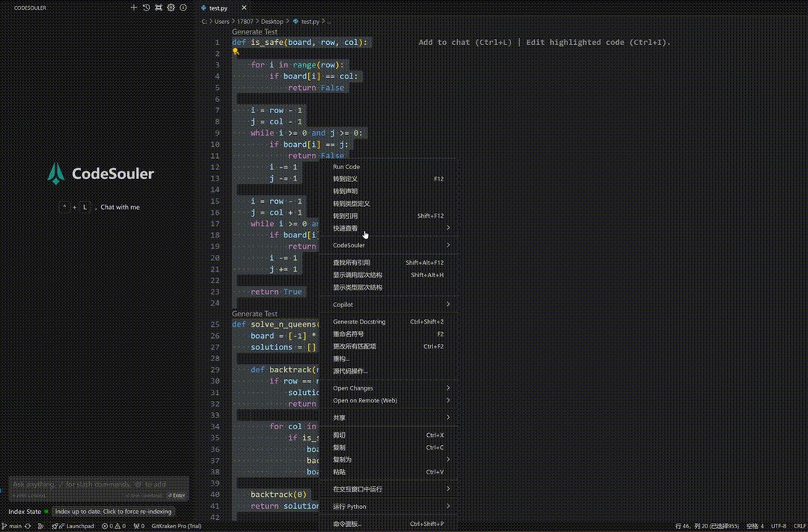The image size is (808, 532).
Task: Click the Desktop breadcrumb segment
Action: pyautogui.click(x=272, y=22)
